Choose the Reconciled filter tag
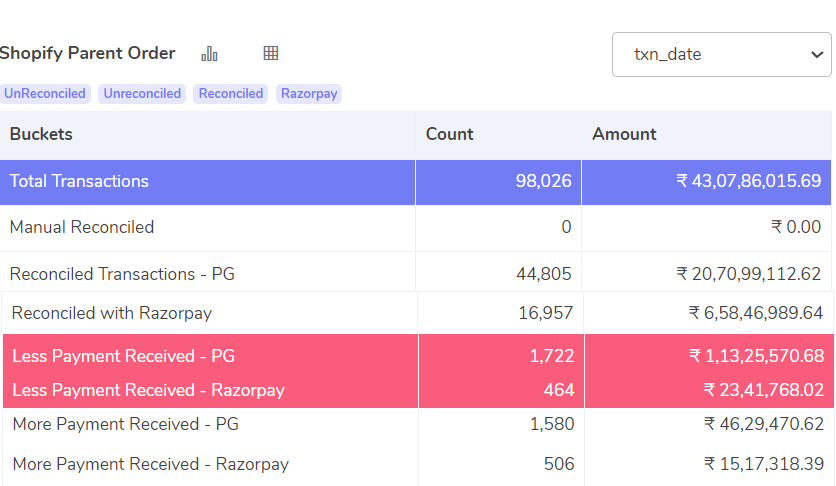This screenshot has height=486, width=836. point(230,94)
